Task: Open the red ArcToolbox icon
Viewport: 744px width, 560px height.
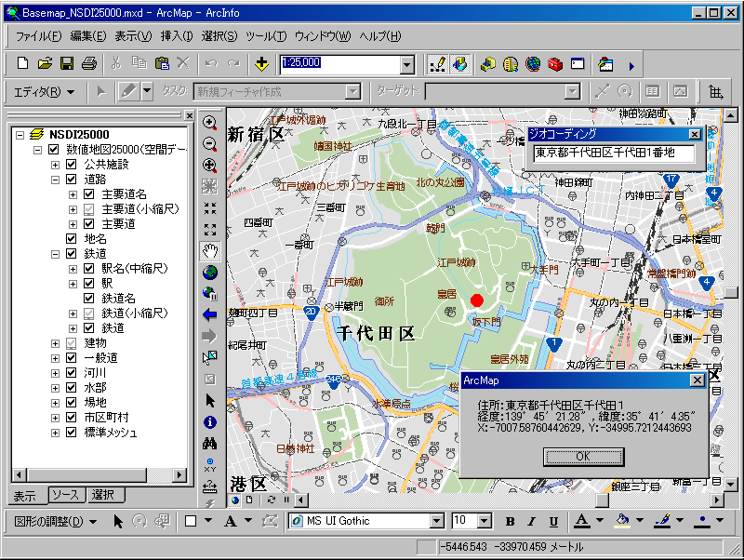Action: coord(555,64)
